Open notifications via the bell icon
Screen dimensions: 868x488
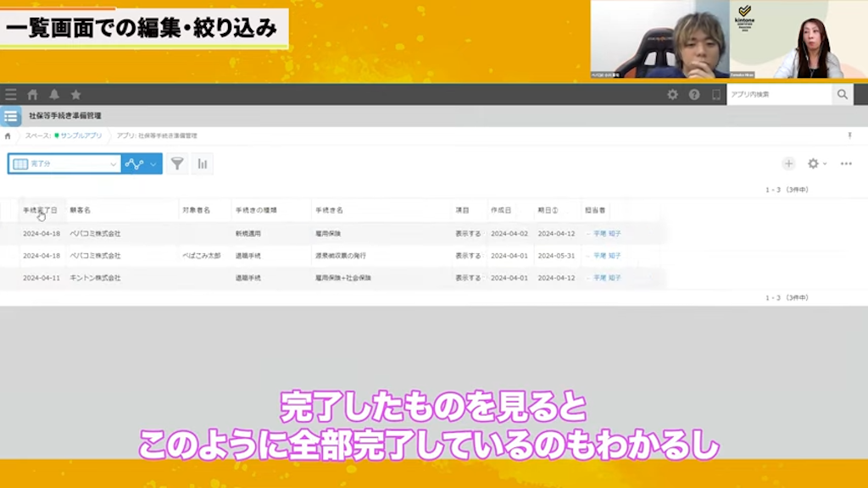coord(54,95)
